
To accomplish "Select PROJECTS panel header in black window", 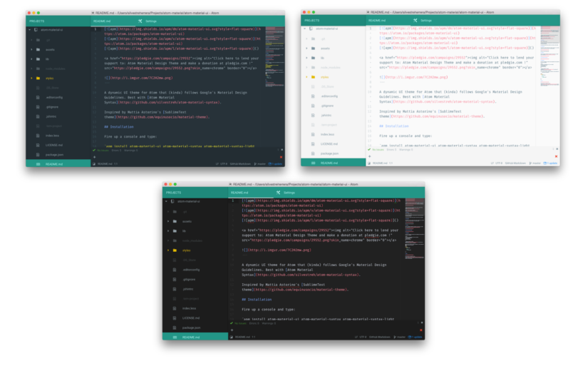I will point(174,193).
